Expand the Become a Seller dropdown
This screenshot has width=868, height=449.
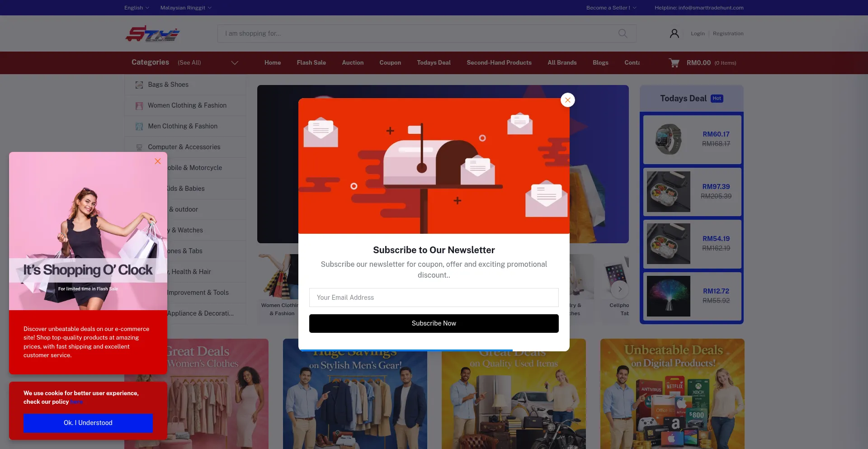point(611,8)
